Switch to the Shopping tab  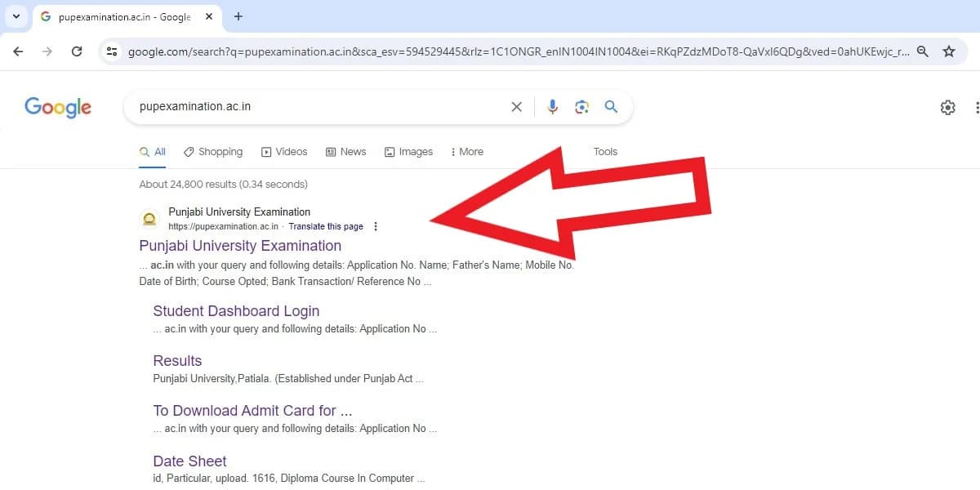click(x=213, y=152)
